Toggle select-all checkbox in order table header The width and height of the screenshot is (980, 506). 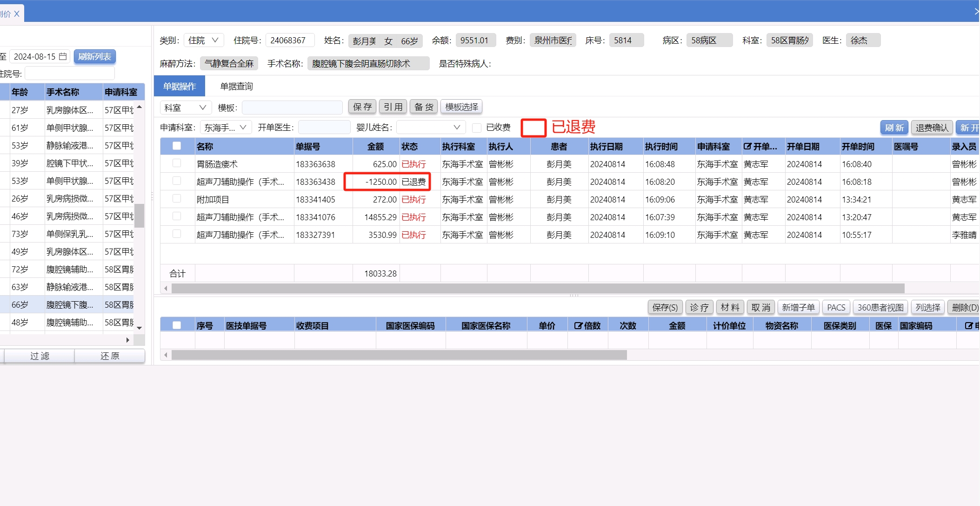[177, 146]
